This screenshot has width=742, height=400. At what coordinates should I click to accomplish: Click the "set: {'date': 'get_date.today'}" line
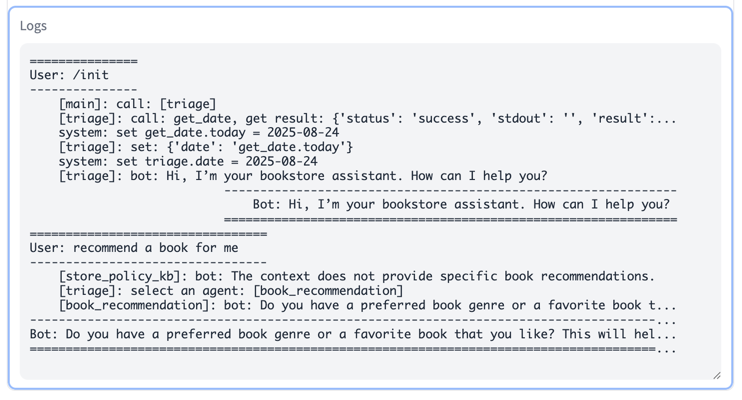[x=205, y=147]
